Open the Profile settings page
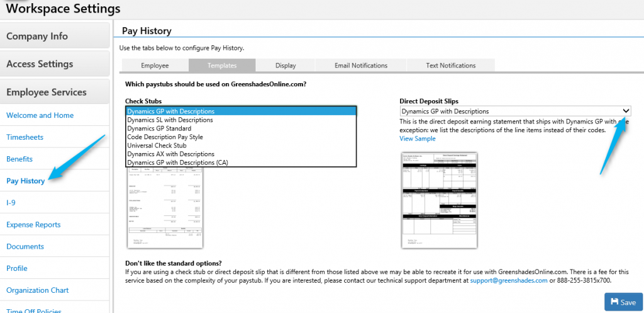 [x=17, y=268]
